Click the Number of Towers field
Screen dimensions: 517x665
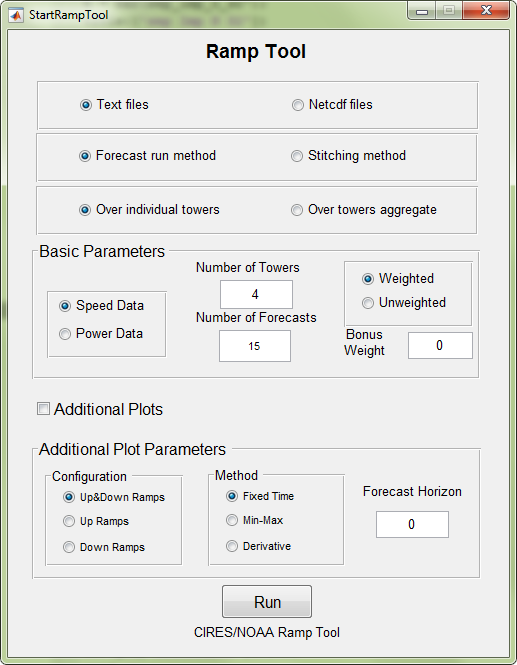(x=256, y=294)
